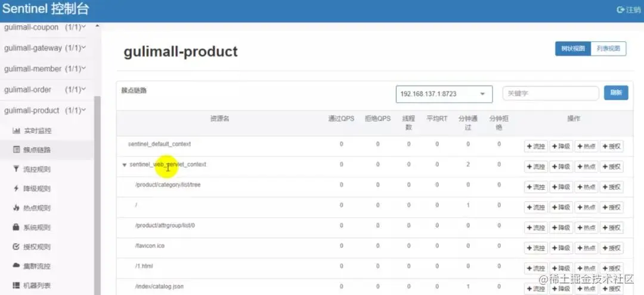Switch to 树状视图 tree view
The image size is (644, 295).
click(573, 48)
